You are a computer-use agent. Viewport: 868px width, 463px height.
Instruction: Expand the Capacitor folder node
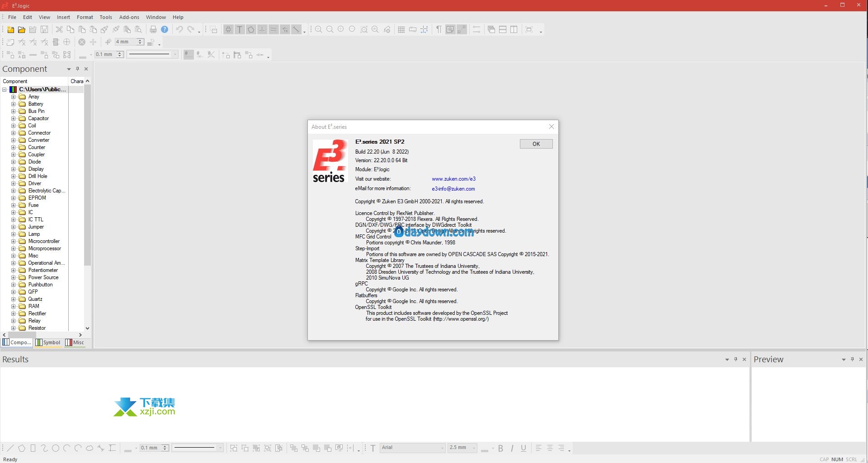(13, 118)
